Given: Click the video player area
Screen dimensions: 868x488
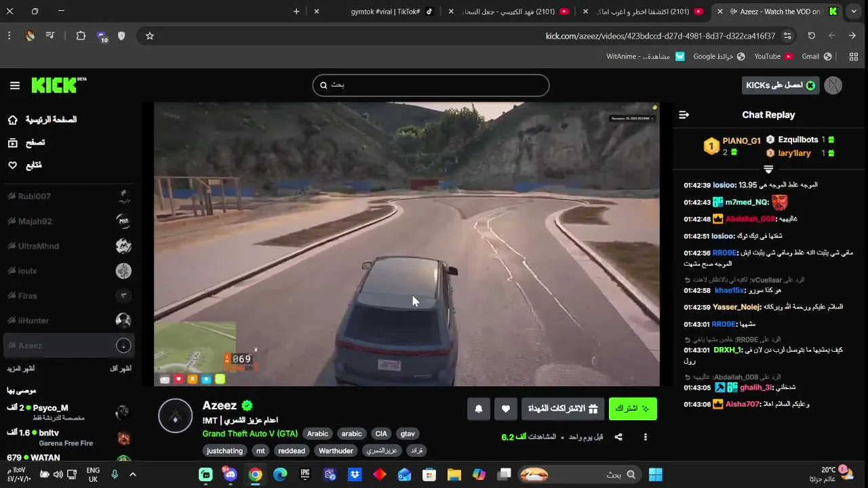Looking at the screenshot, I should (406, 244).
